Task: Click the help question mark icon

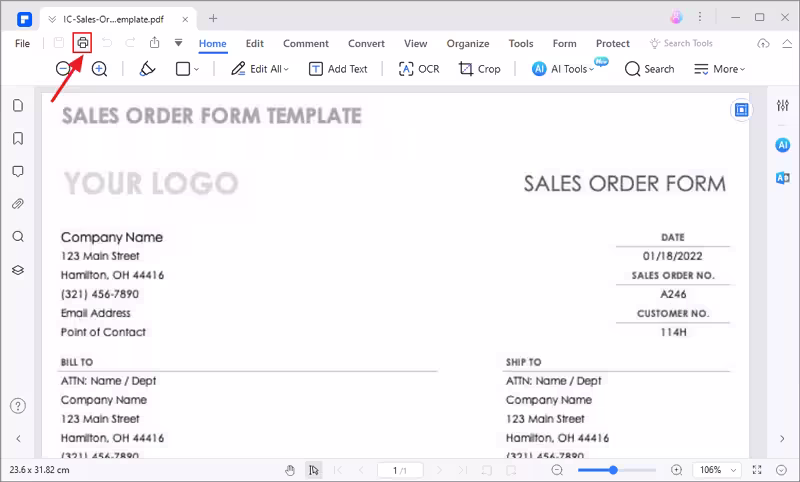Action: pos(18,406)
